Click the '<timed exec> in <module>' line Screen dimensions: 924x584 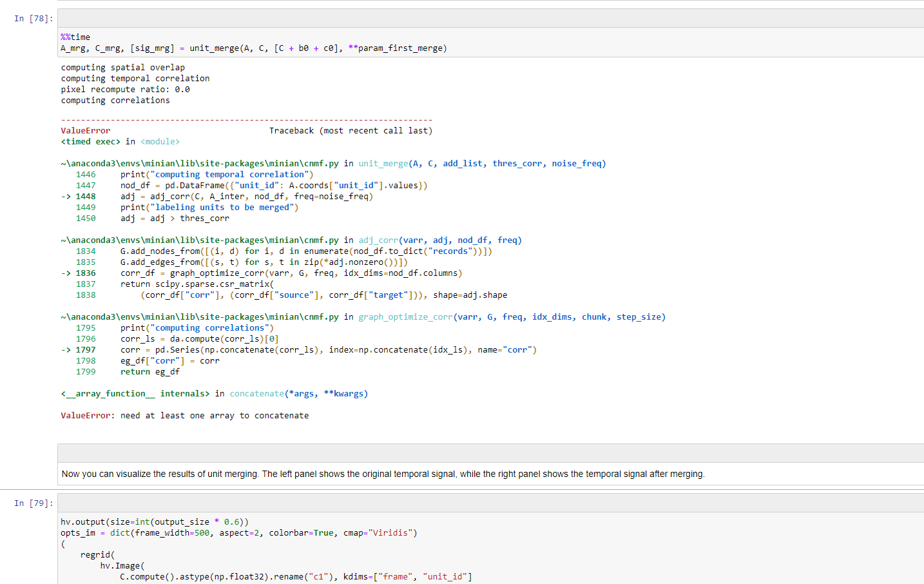point(120,142)
